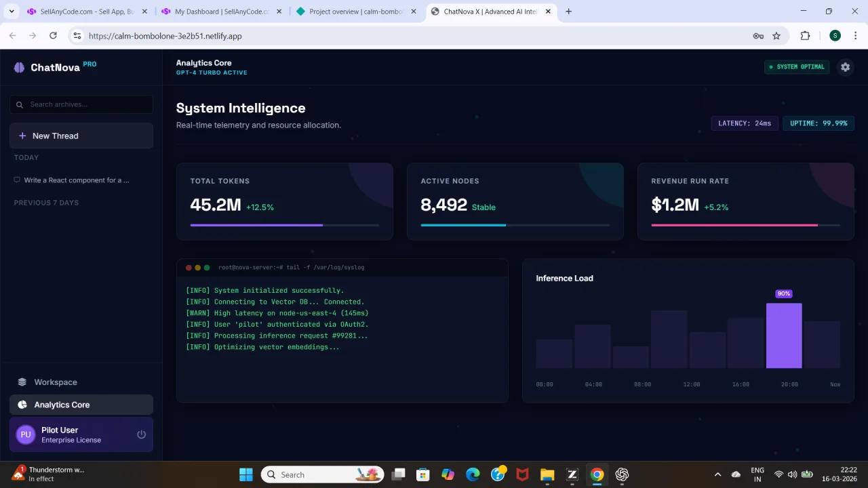Open Workspace from sidebar
This screenshot has width=868, height=488.
coord(81,382)
